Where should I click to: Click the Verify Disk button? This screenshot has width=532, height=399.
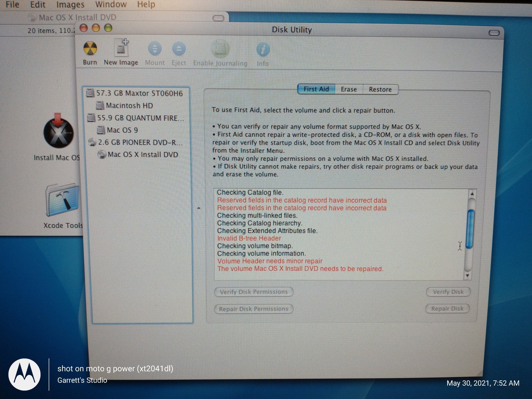click(x=448, y=292)
